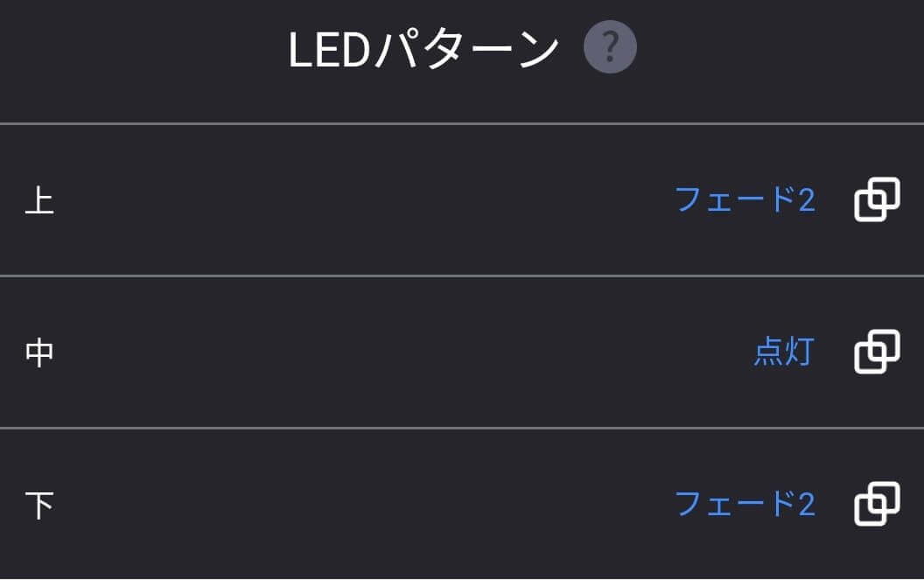Viewport: 924px width, 586px height.
Task: Copy the 上 row LED pattern
Action: tap(877, 199)
